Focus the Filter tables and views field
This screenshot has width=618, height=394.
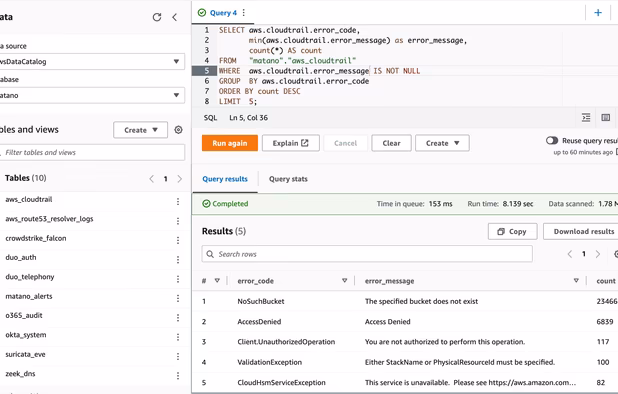pyautogui.click(x=91, y=152)
